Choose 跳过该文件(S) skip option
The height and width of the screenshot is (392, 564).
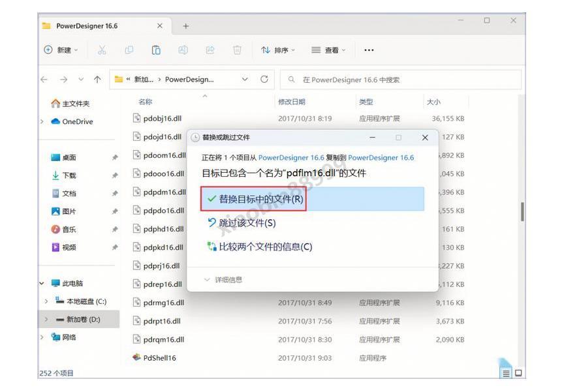[x=242, y=223]
